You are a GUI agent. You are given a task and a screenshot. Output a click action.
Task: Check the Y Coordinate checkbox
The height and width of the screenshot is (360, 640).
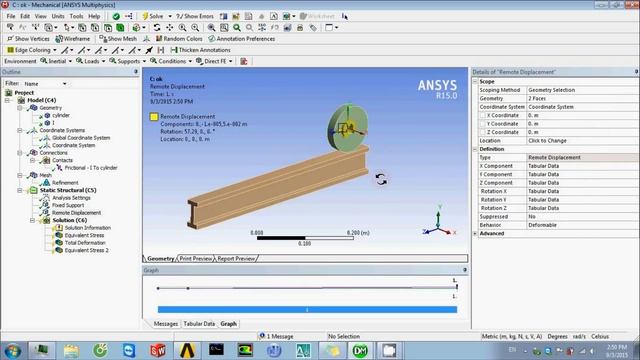point(483,124)
